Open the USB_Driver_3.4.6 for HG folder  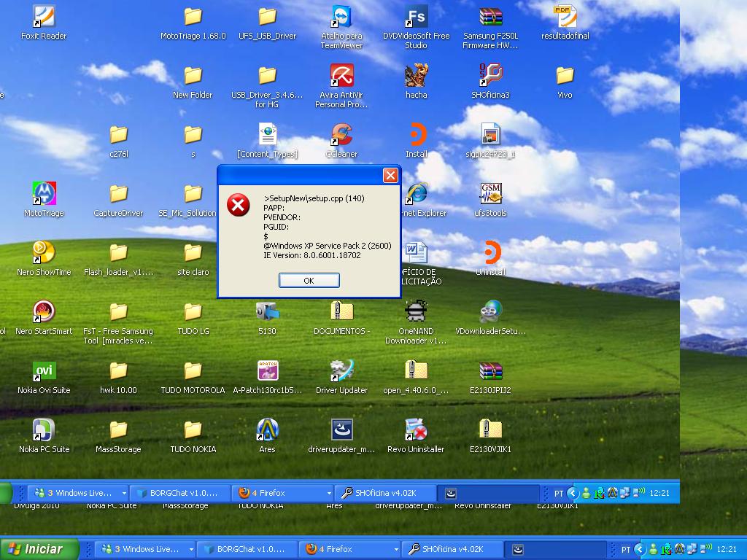(x=267, y=75)
